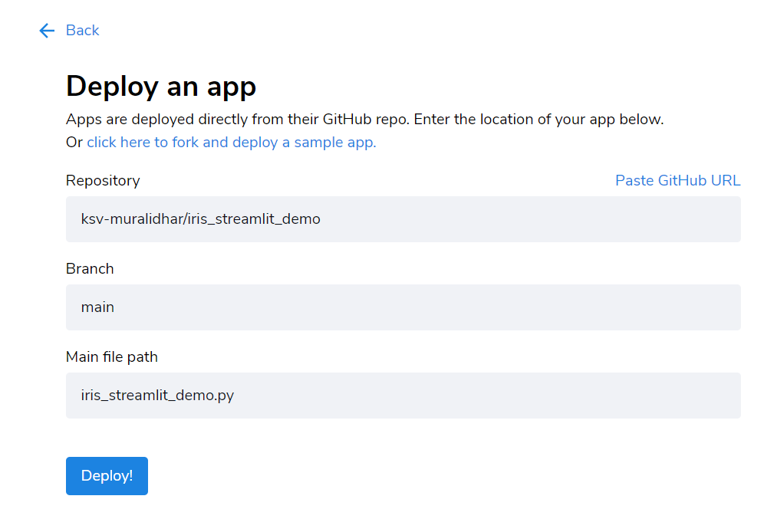Click the navigation arrow above Deploy an app
This screenshot has height=532, width=764.
tap(46, 31)
